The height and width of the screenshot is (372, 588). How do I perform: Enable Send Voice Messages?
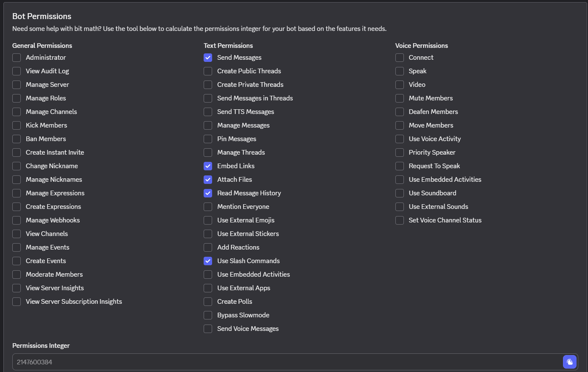tap(208, 329)
